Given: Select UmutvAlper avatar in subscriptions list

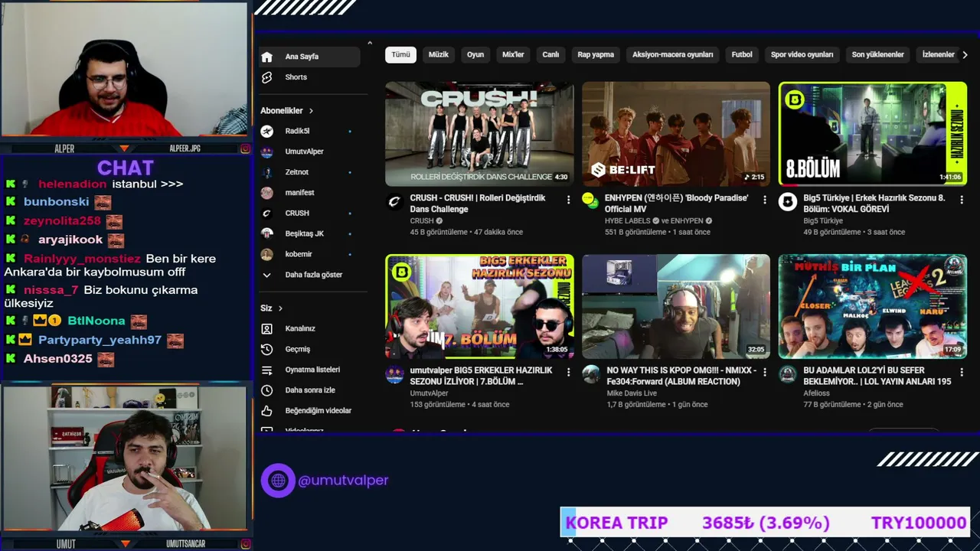Looking at the screenshot, I should point(266,152).
